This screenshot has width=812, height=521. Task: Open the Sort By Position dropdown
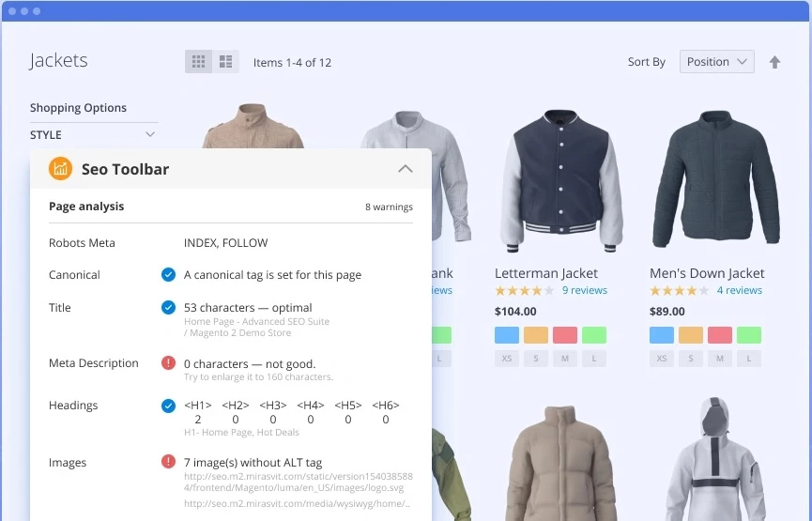pyautogui.click(x=716, y=62)
